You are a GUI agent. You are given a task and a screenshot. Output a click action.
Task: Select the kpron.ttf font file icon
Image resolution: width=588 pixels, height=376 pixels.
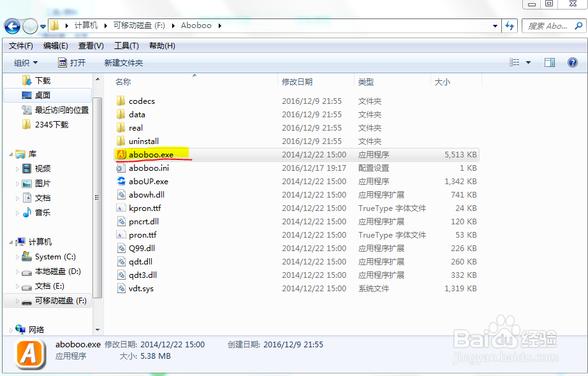121,208
